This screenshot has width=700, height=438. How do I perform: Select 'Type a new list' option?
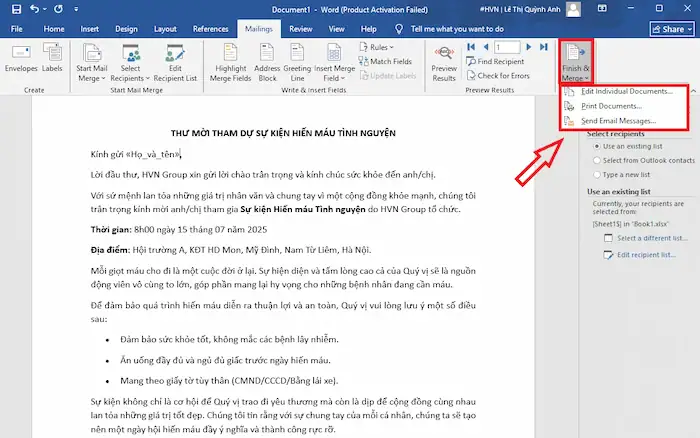[595, 174]
